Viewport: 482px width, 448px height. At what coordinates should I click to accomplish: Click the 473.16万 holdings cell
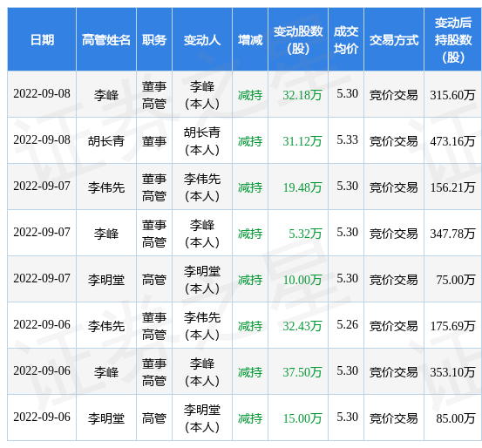pyautogui.click(x=452, y=141)
